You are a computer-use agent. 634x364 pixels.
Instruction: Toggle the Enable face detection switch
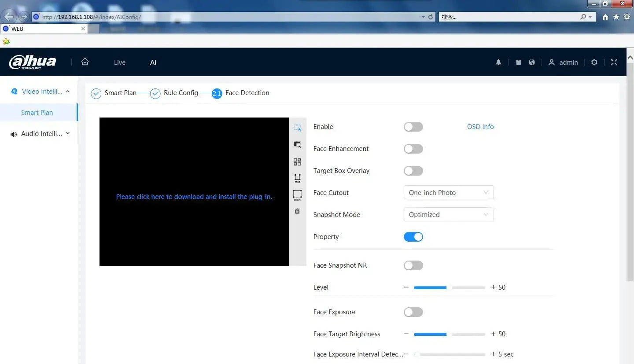pos(413,127)
